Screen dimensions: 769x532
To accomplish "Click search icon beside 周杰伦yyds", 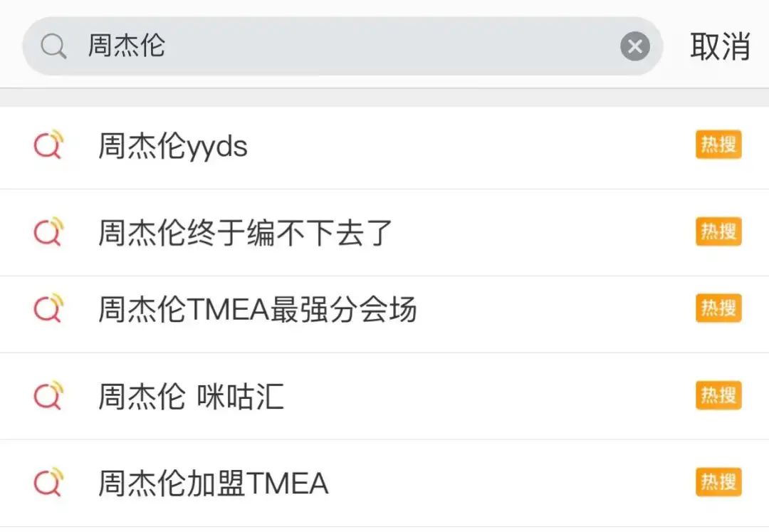I will point(48,146).
